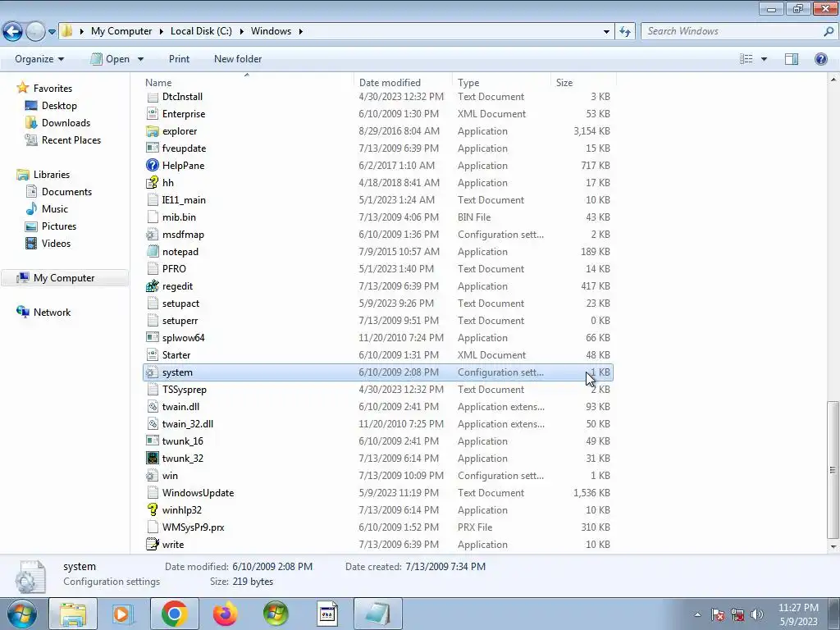Click the Forward navigation arrow
This screenshot has height=630, width=840.
35,32
